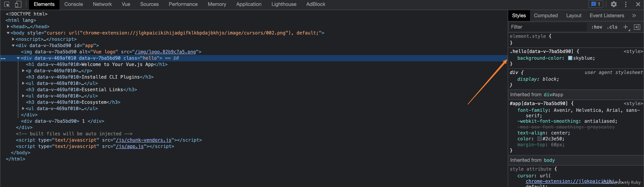Open the /js/app.js script link
Screen dimensions: 644x187
tap(130, 146)
